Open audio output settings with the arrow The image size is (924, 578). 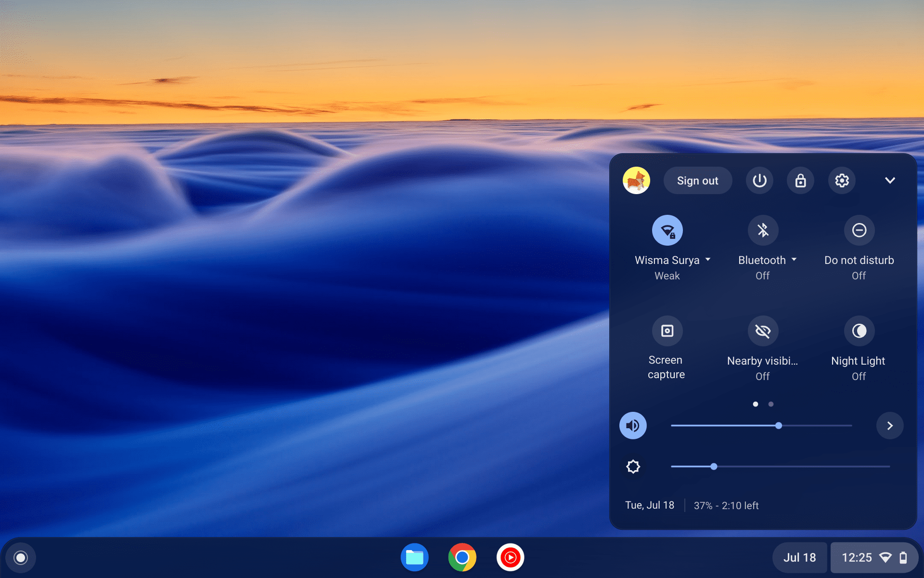point(890,425)
